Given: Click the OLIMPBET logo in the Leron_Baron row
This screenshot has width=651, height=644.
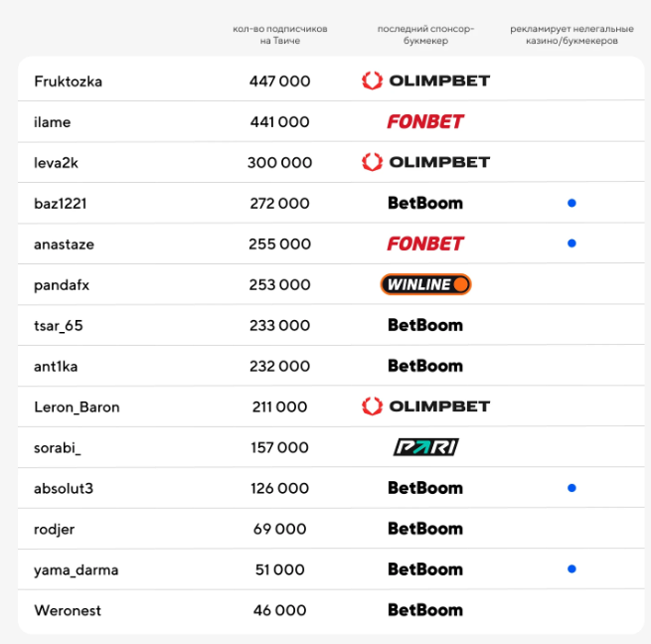Looking at the screenshot, I should [x=425, y=406].
